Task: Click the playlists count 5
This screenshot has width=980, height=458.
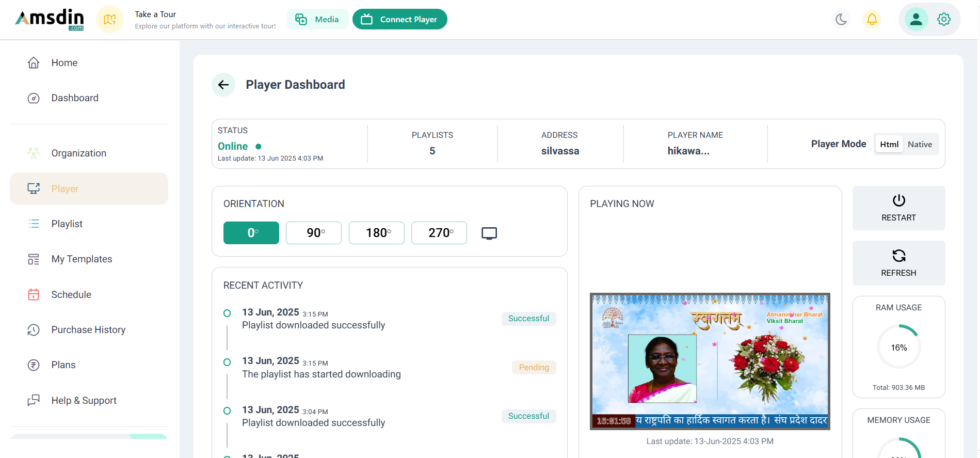Action: click(432, 151)
